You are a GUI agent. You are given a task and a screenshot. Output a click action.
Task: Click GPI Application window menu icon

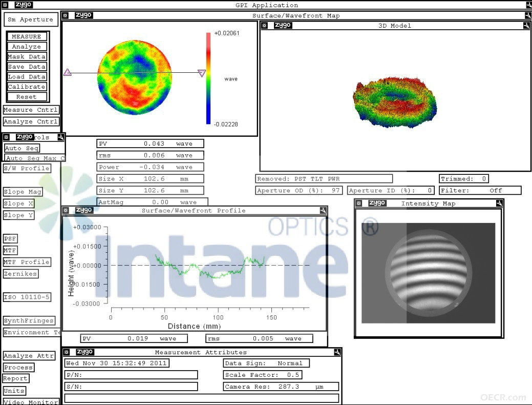tap(5, 5)
